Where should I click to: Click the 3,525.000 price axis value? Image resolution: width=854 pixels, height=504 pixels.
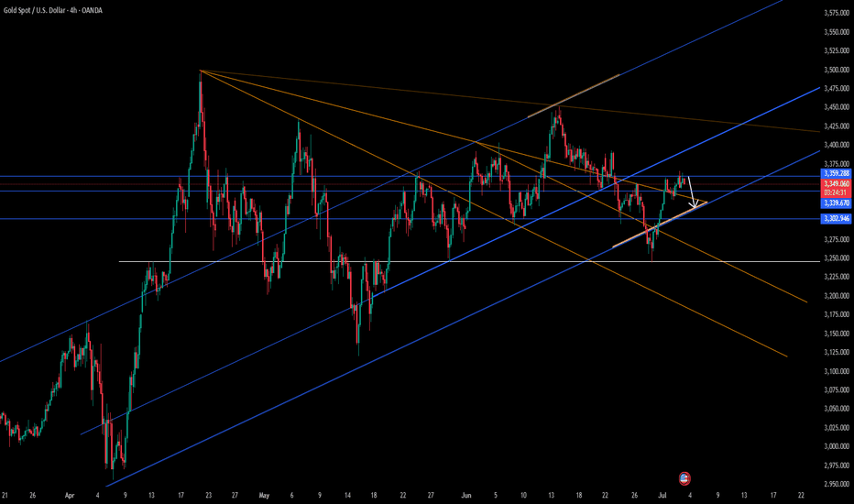837,50
